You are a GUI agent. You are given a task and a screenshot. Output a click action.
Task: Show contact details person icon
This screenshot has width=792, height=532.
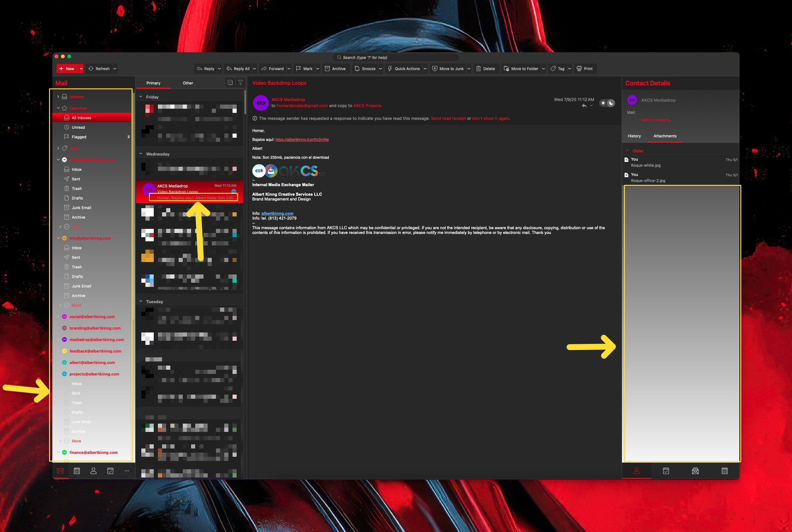point(637,471)
